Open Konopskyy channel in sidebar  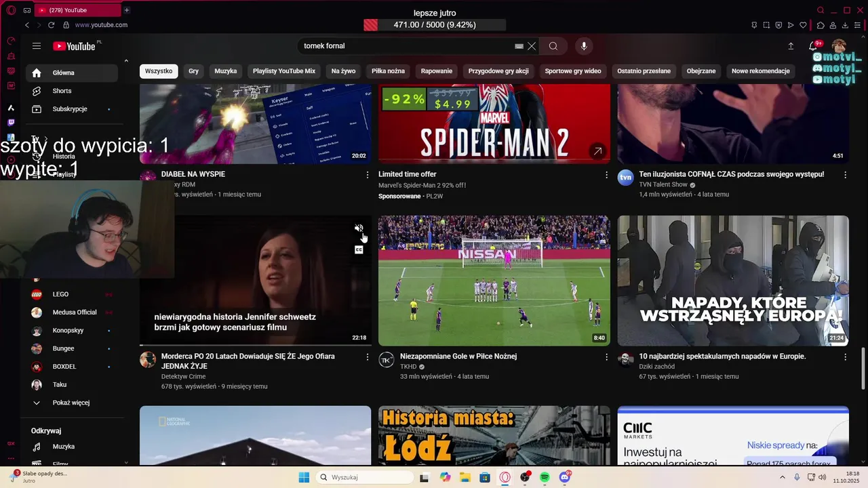(71, 331)
